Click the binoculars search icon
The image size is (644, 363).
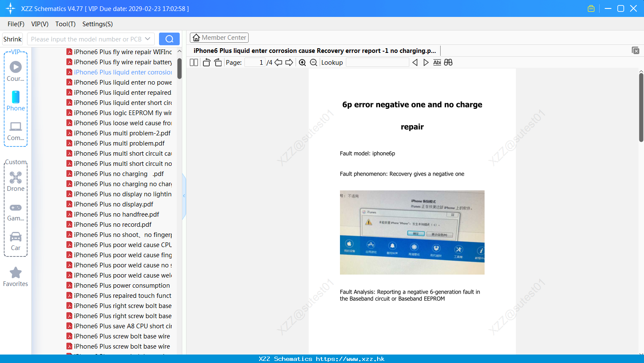[448, 63]
